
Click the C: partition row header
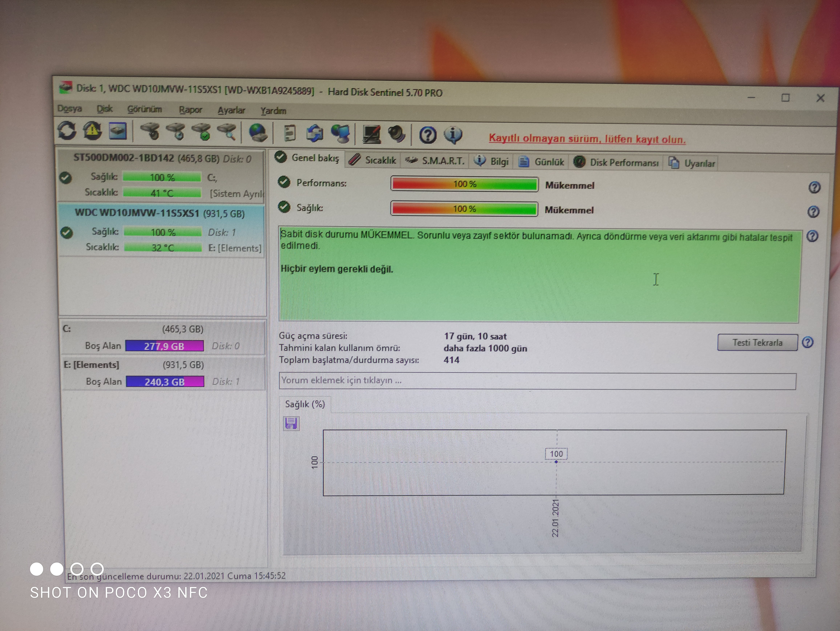(x=163, y=329)
